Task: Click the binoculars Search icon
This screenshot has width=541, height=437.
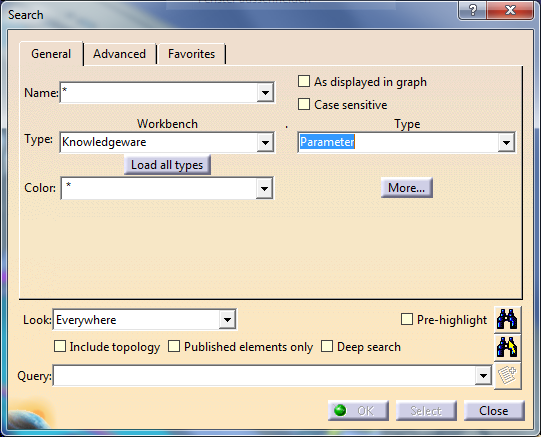Action: (507, 319)
